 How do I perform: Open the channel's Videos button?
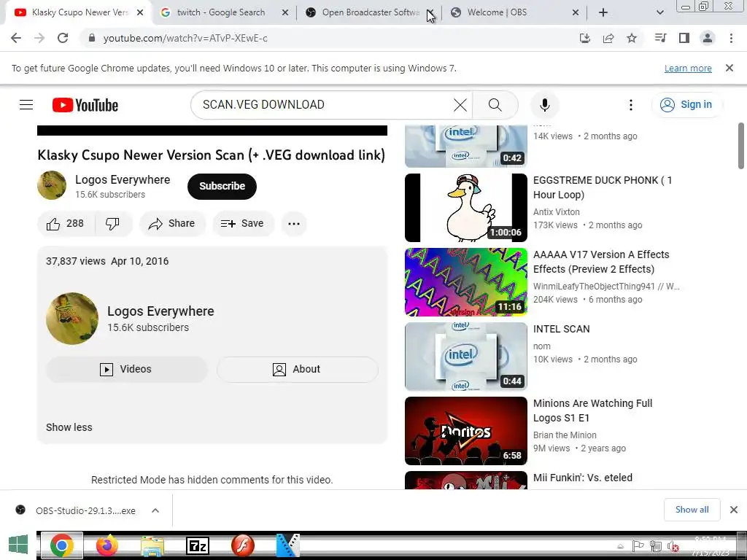click(x=127, y=370)
